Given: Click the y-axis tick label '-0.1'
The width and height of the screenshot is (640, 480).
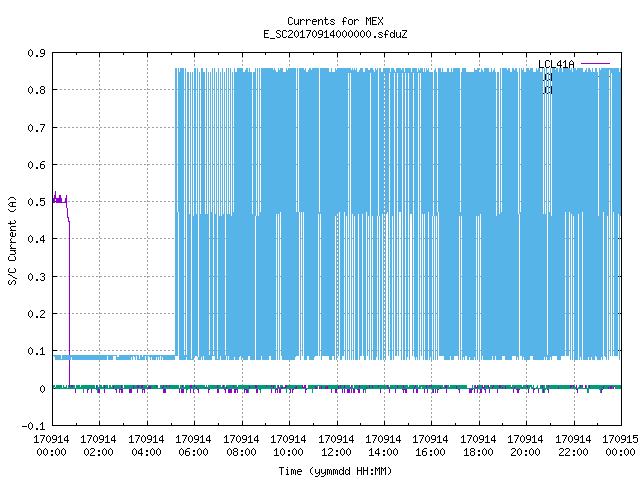Looking at the screenshot, I should [x=33, y=426].
